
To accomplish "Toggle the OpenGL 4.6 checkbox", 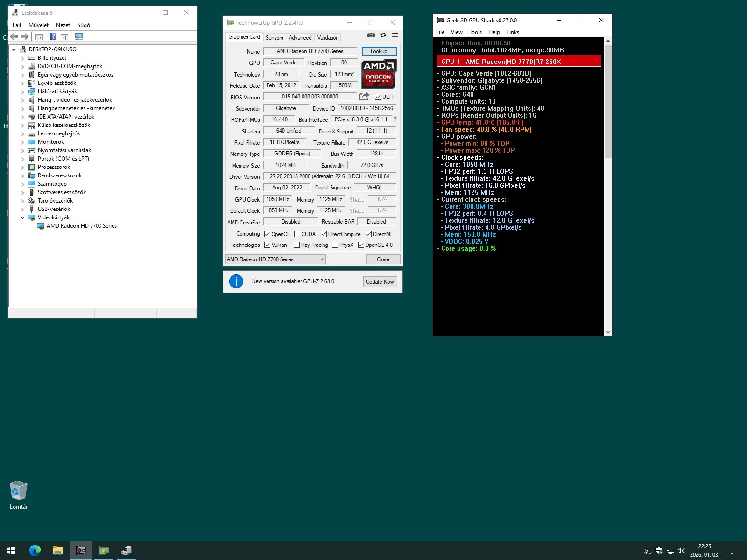I will [x=361, y=245].
